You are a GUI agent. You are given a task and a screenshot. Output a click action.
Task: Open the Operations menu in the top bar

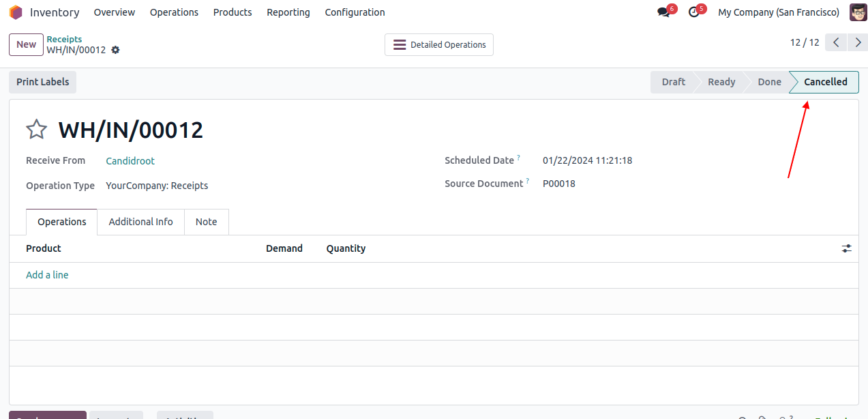click(174, 12)
